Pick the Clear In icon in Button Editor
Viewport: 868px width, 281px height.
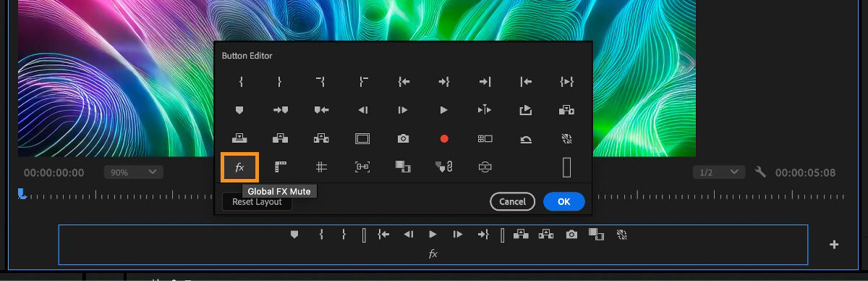tap(321, 82)
